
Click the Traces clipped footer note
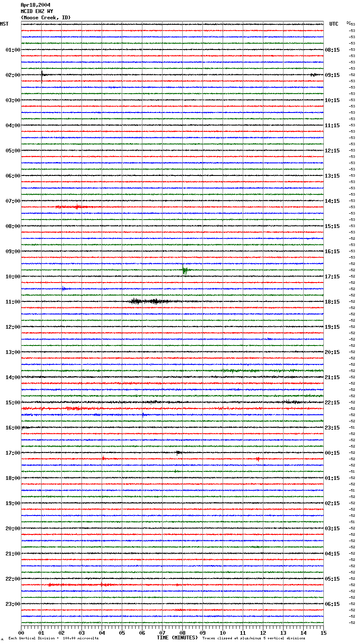(x=254, y=639)
